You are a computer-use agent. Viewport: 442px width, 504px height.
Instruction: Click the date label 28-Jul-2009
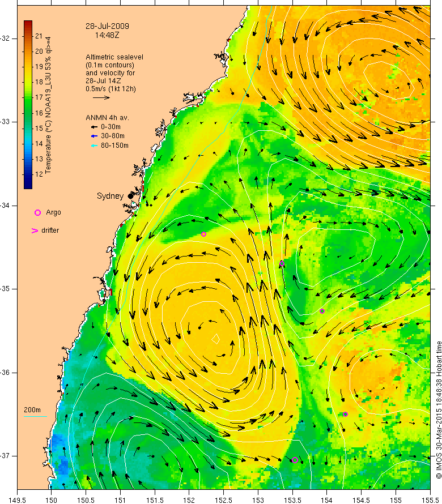(x=107, y=26)
